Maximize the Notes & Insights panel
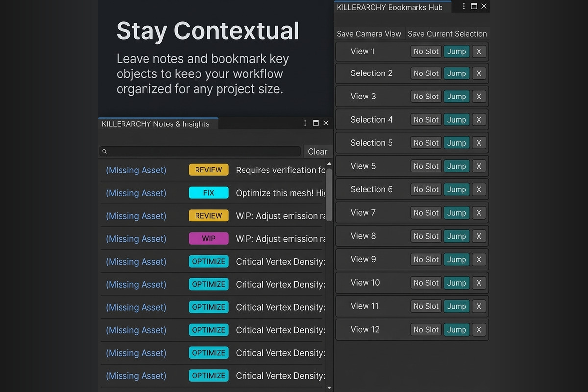The image size is (588, 392). 316,123
